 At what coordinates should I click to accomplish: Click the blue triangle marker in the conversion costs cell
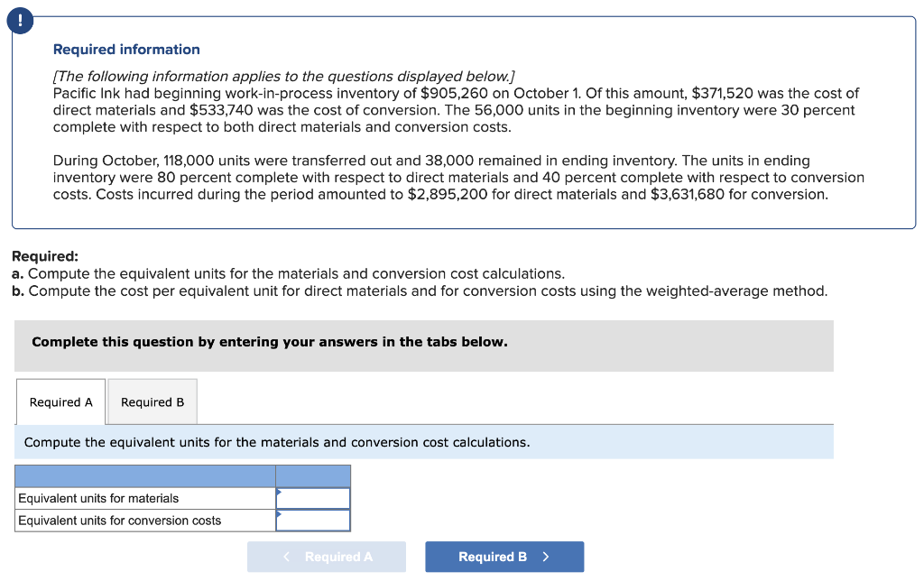[x=279, y=513]
